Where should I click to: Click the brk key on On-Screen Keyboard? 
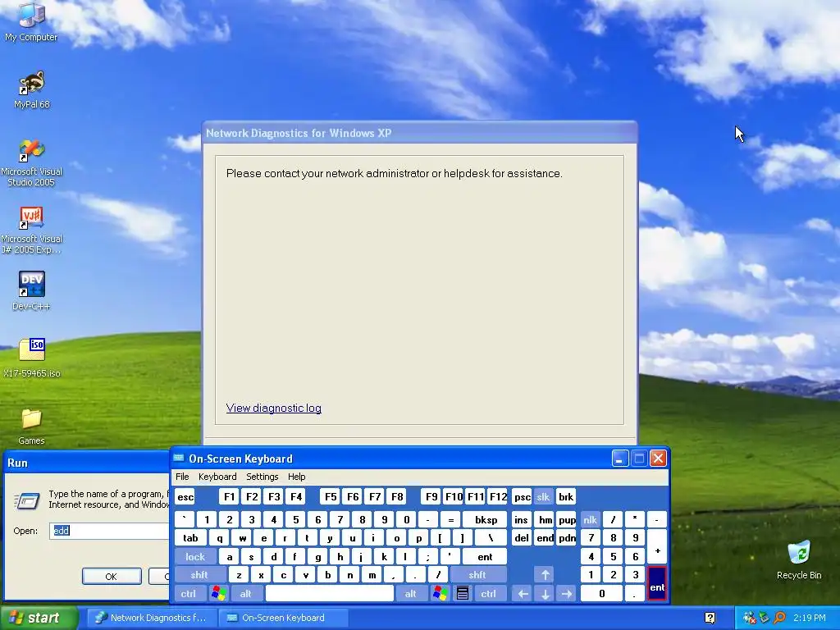(x=566, y=496)
